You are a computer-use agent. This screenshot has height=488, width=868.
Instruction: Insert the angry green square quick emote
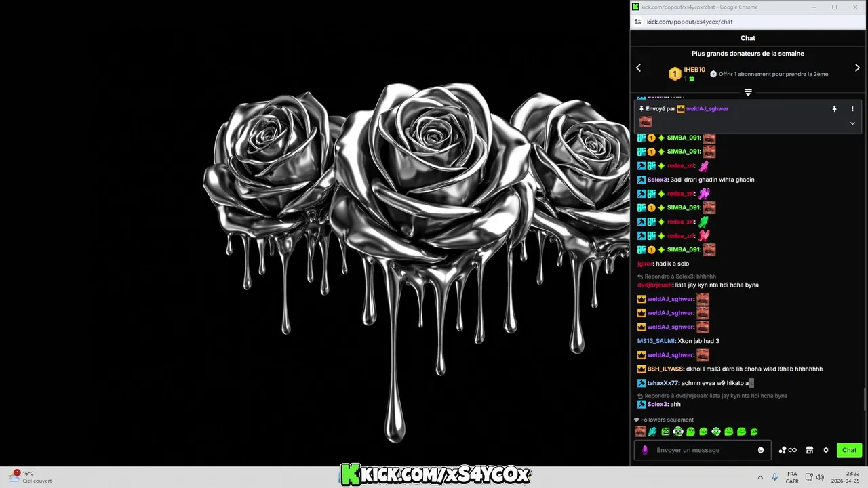[665, 432]
